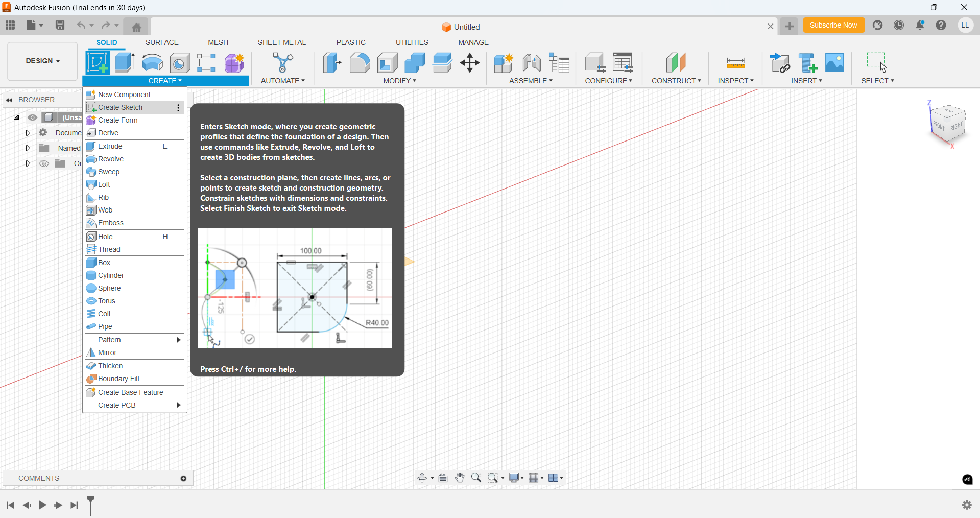Click the Offset Face toolbar icon
The height and width of the screenshot is (518, 980).
click(442, 63)
